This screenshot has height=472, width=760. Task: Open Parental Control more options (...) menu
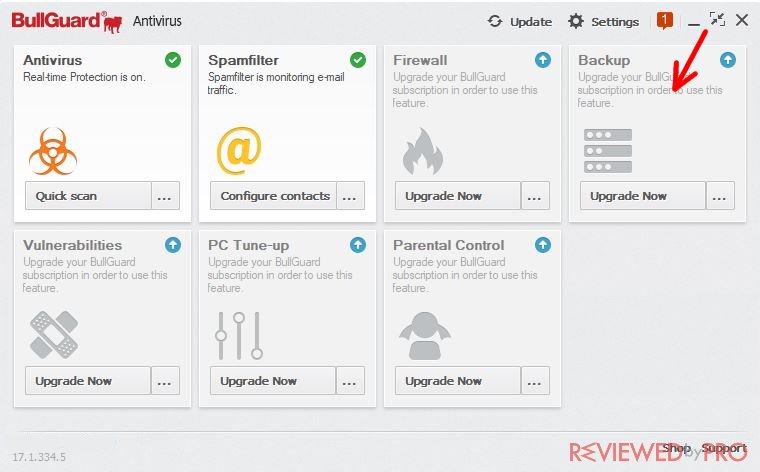[535, 381]
